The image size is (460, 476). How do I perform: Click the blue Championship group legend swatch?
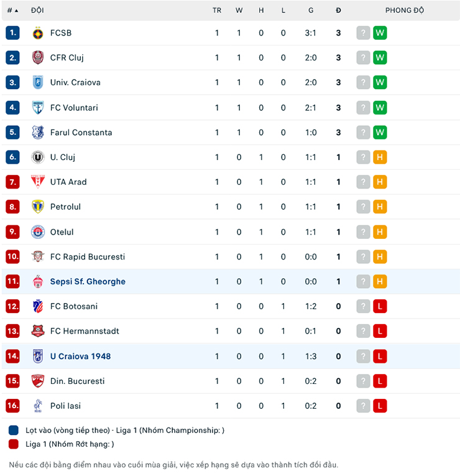pos(14,431)
